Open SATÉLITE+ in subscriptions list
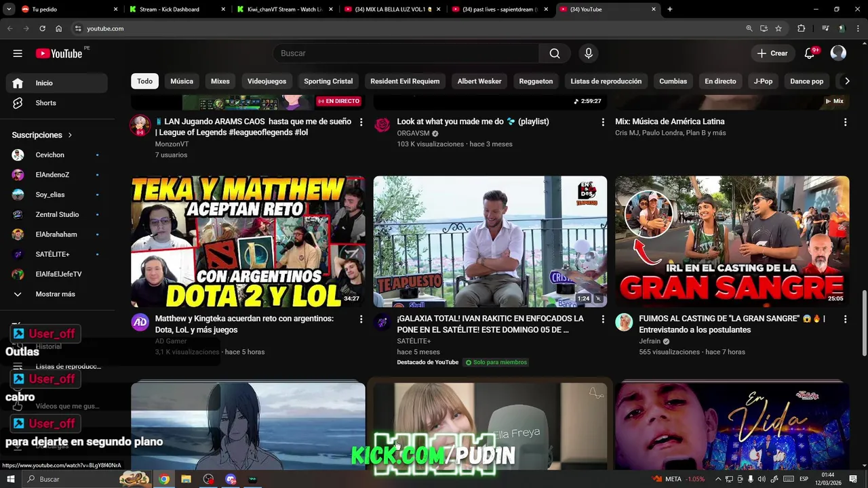868x488 pixels. 57,254
